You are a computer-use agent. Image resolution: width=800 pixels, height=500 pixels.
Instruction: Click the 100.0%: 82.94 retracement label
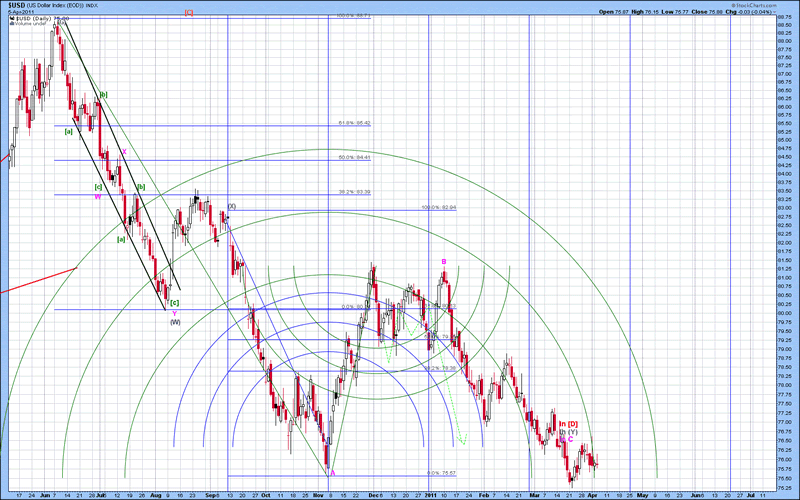pos(440,207)
